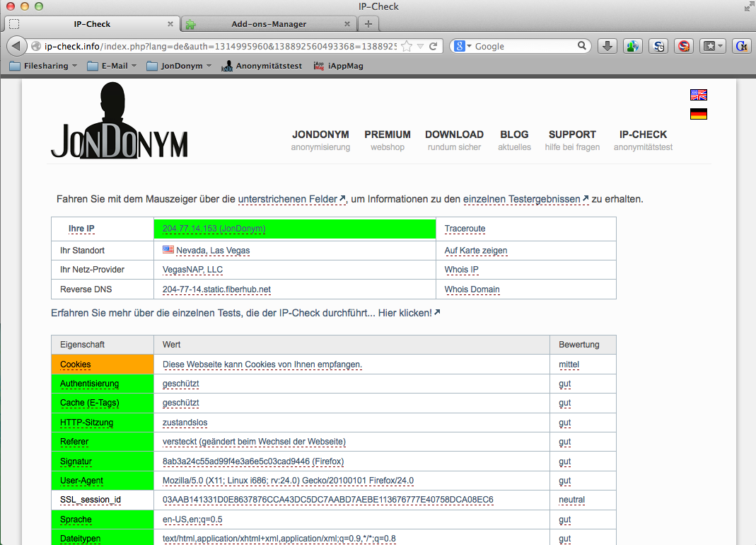
Task: Open the Anonymitätstest bookmark
Action: [262, 66]
